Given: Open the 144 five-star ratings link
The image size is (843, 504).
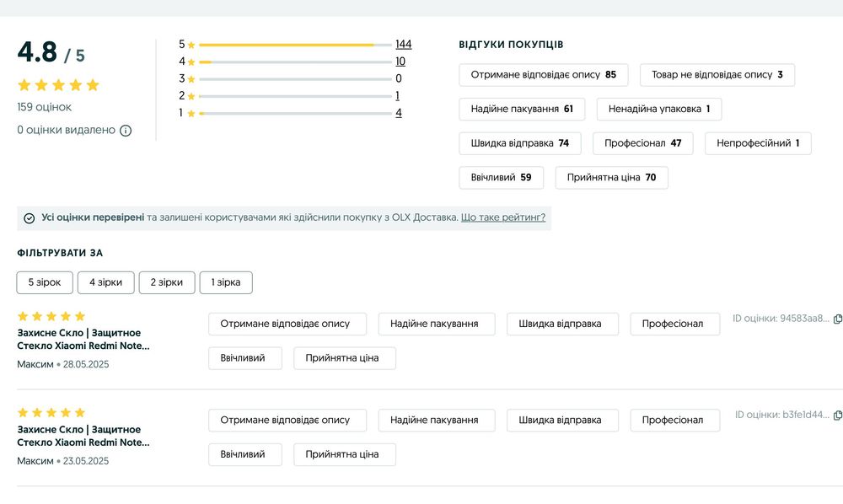Looking at the screenshot, I should (403, 45).
